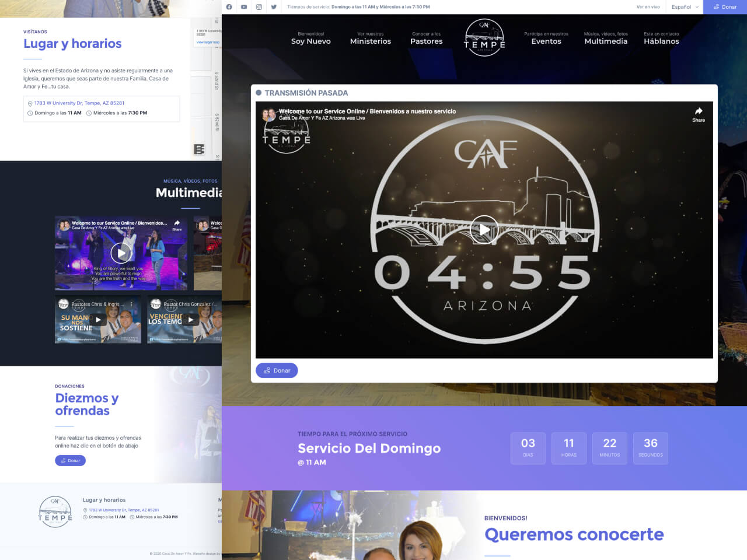This screenshot has width=747, height=560.
Task: Click the map pin icon beside the address
Action: pyautogui.click(x=30, y=103)
